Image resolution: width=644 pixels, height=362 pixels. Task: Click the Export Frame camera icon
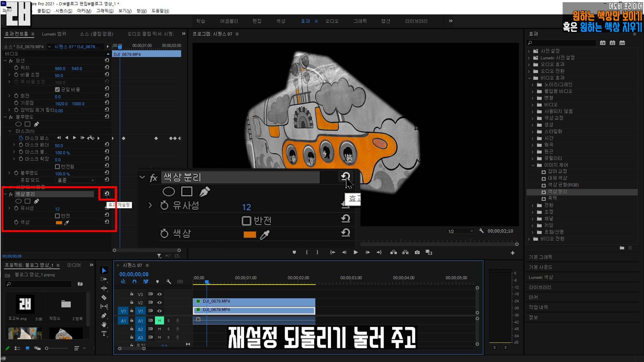point(417,252)
